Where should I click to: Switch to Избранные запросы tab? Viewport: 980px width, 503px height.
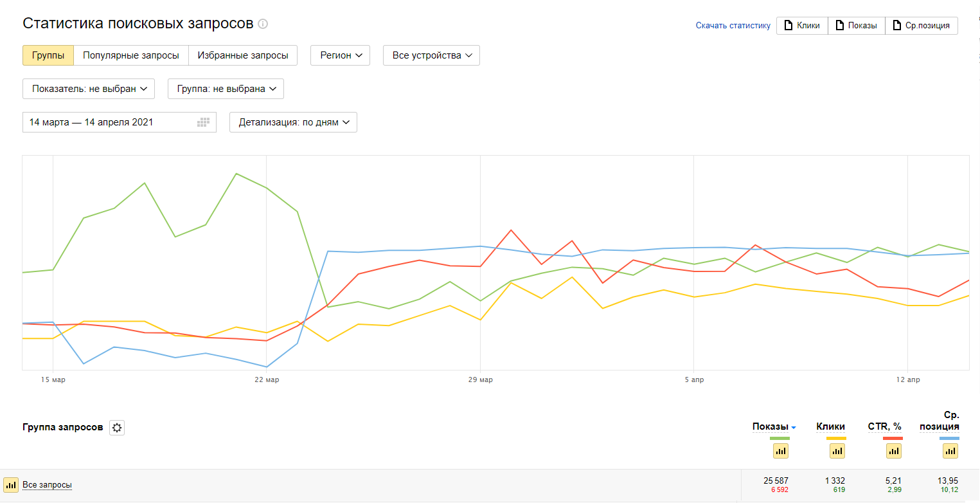[x=243, y=55]
